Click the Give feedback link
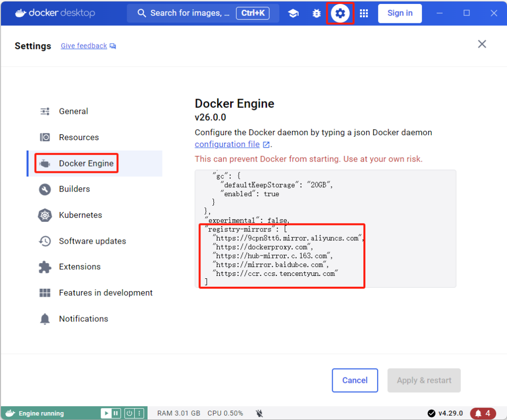Screen dimensions: 507x420 pos(84,46)
